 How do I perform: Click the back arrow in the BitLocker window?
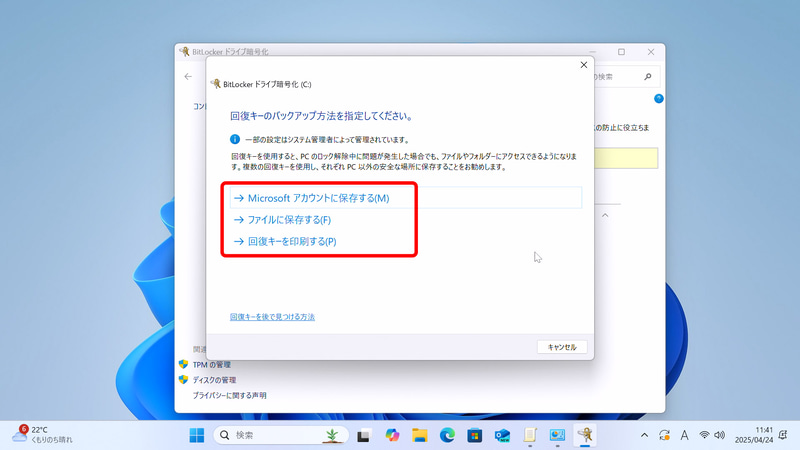tap(188, 77)
